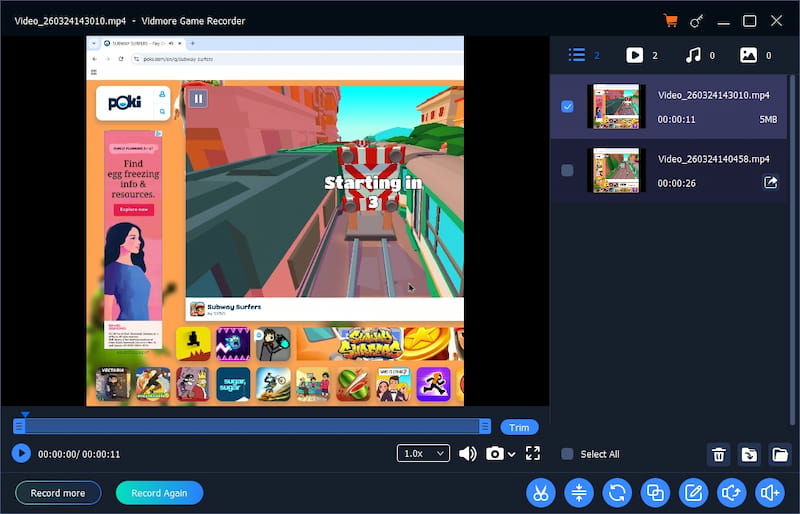Click the Record Again button
Screen dimensions: 800x514
click(159, 493)
